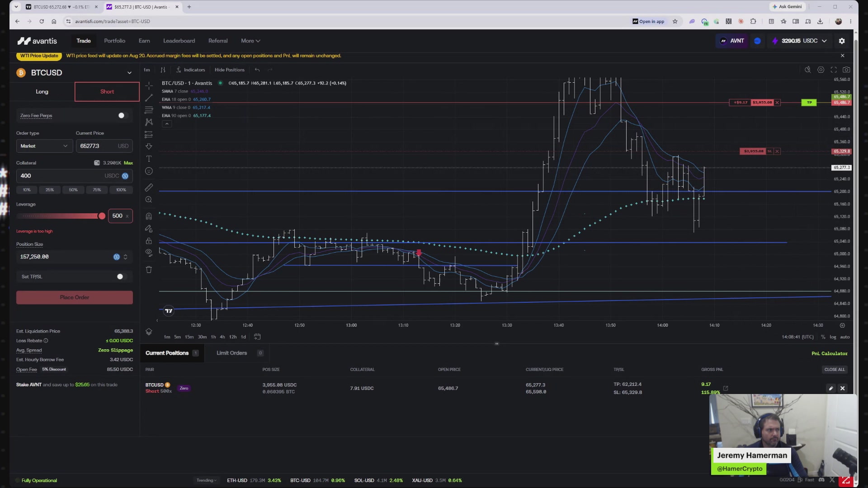Open the chart 1m interval selector
Image resolution: width=868 pixels, height=488 pixels.
[147, 70]
